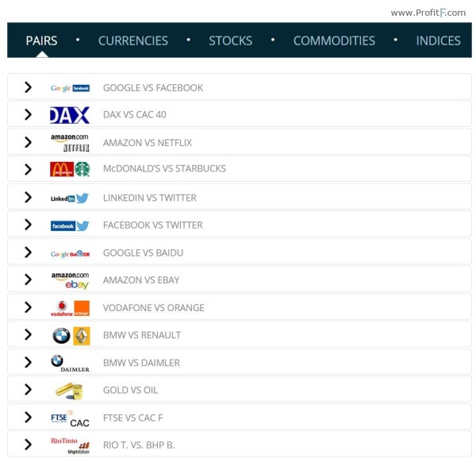Click the RioTinto BHP Billiton logo icon
Screen dimensions: 476x462
70,445
